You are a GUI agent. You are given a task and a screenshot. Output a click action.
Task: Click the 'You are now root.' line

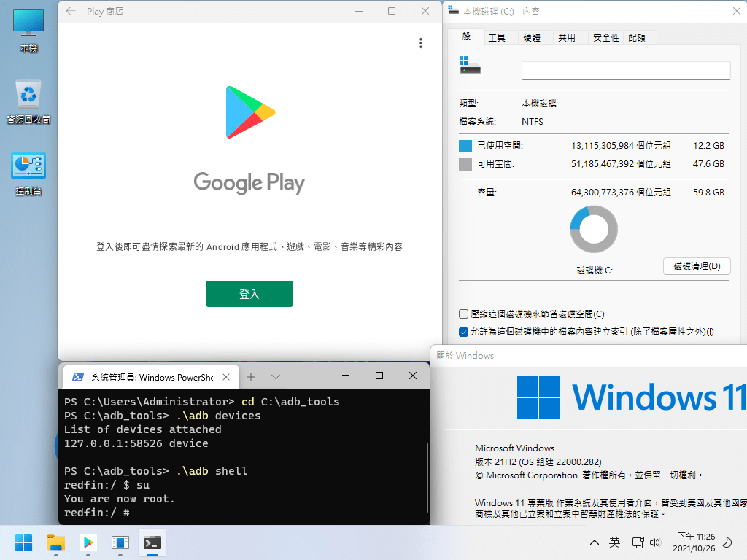[x=119, y=499]
